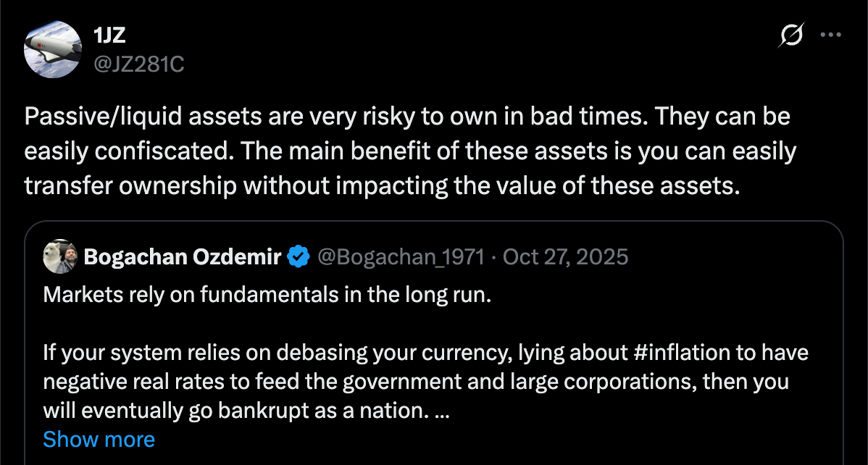Click the 1JZ profile avatar
Screen dimensions: 868x465
(x=51, y=49)
